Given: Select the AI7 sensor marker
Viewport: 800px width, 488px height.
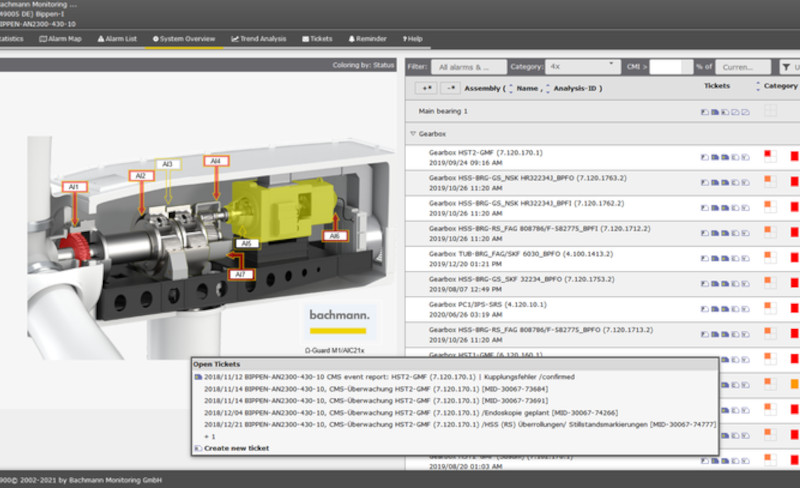Looking at the screenshot, I should click(240, 274).
